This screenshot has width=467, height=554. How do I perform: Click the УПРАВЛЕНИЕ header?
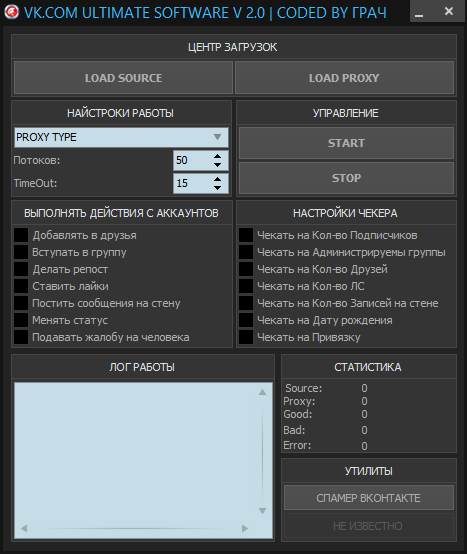point(346,113)
